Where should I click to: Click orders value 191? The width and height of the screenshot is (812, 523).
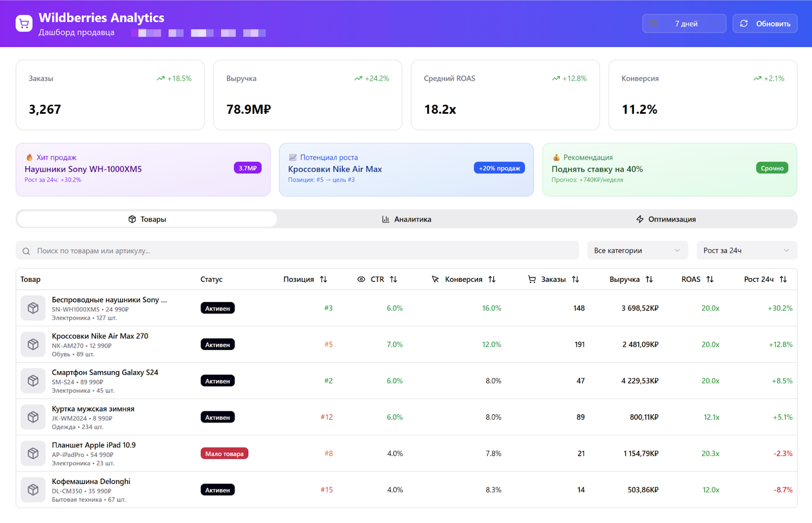click(x=580, y=344)
